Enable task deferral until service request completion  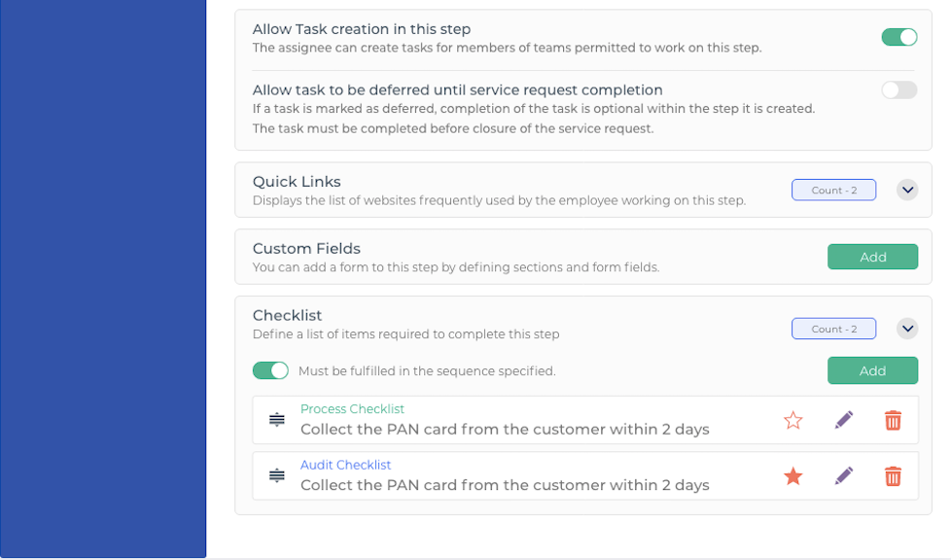[x=898, y=90]
